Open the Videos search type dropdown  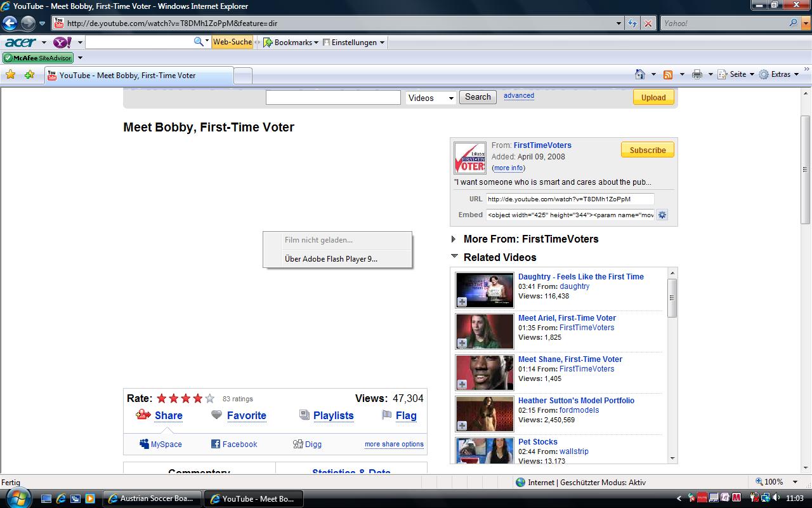click(431, 98)
